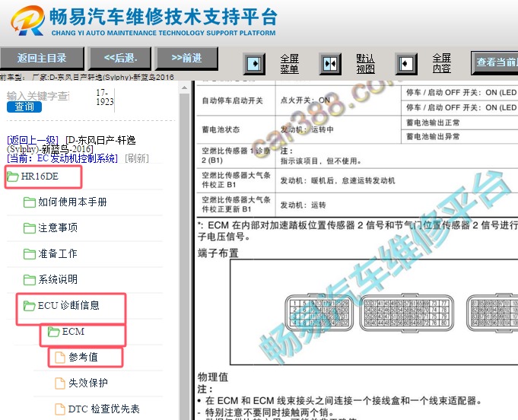
Task: Click the default view split icon
Action: [x=330, y=63]
